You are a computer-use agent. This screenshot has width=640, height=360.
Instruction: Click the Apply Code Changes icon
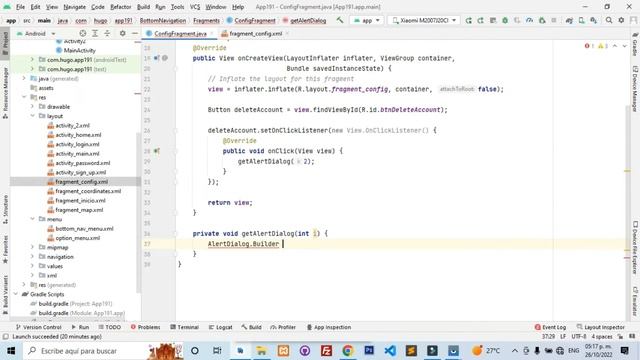click(x=493, y=20)
